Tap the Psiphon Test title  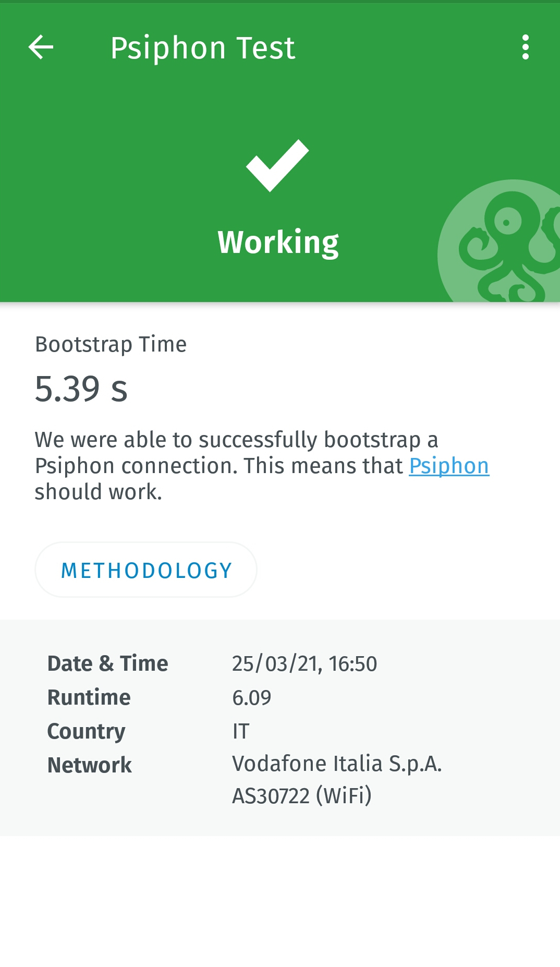[x=203, y=47]
